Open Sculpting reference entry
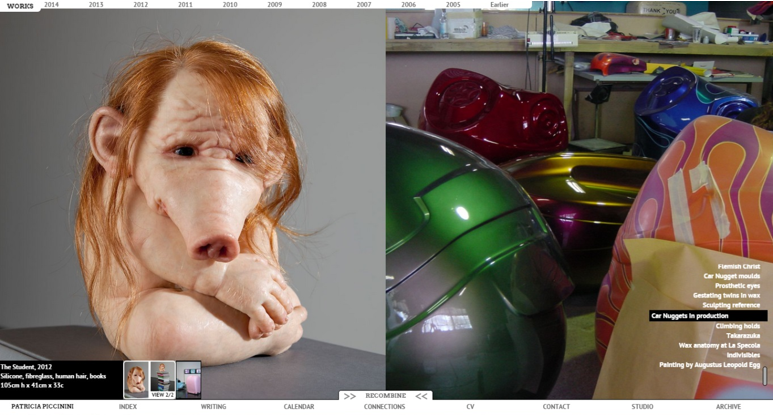The height and width of the screenshot is (416, 773). click(x=731, y=305)
